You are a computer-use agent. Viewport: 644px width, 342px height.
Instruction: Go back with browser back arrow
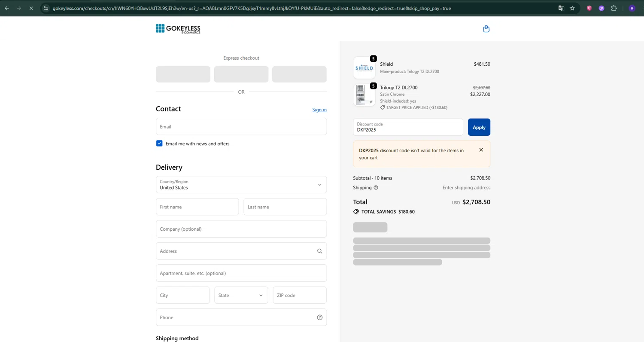[x=7, y=8]
